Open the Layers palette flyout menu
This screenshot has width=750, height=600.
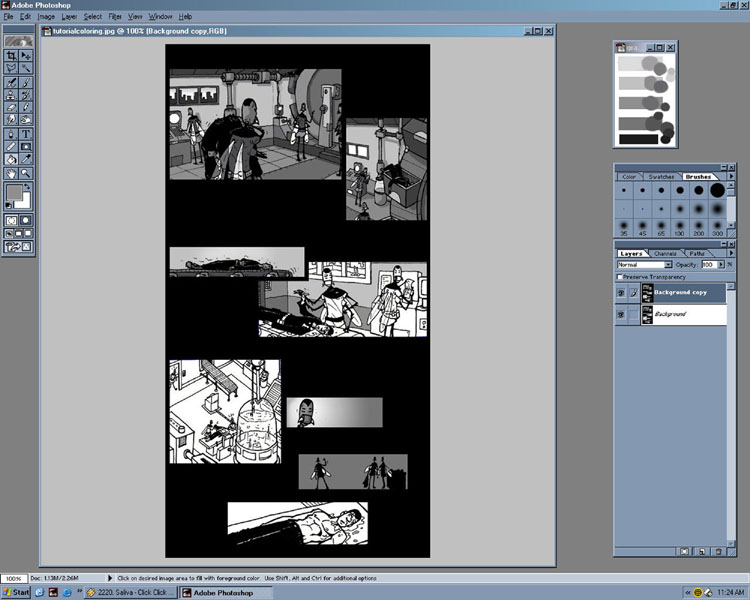click(x=731, y=253)
